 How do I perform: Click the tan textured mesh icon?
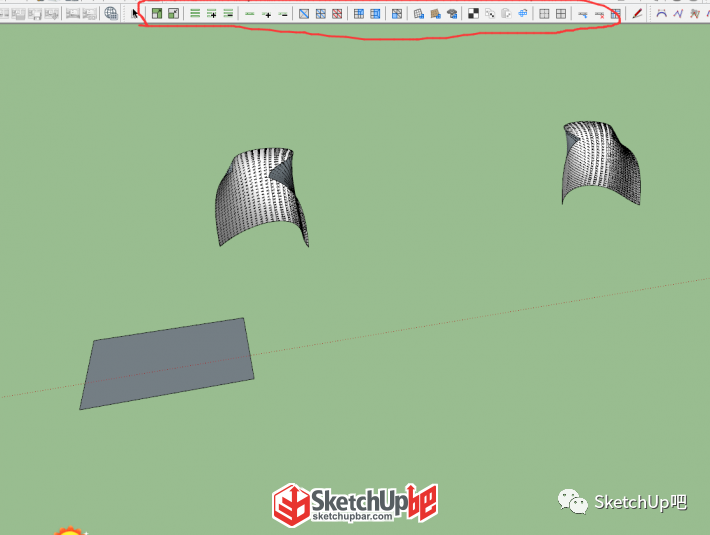click(x=436, y=14)
